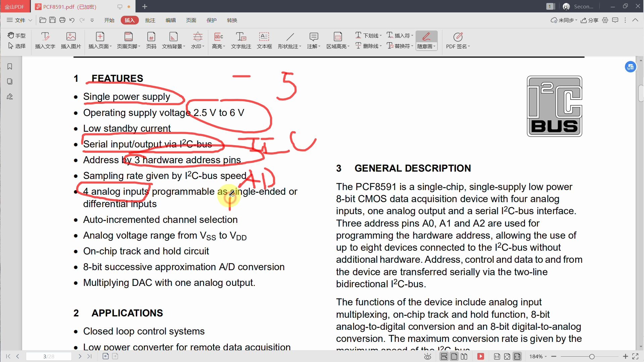This screenshot has width=644, height=362.
Task: Click the red slideshow play icon
Action: coord(481,356)
